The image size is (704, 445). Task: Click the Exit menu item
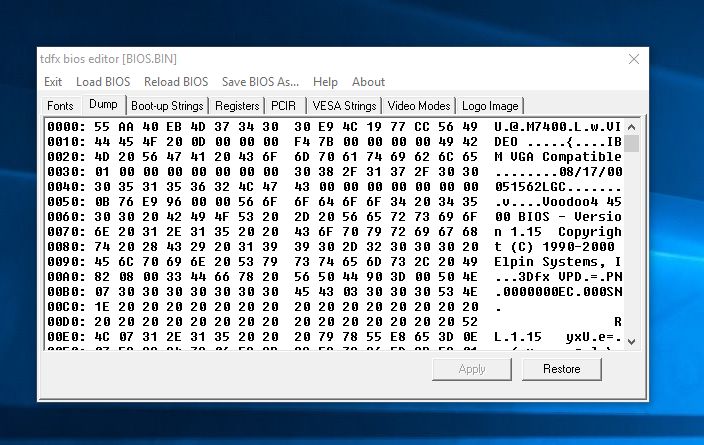pos(53,82)
